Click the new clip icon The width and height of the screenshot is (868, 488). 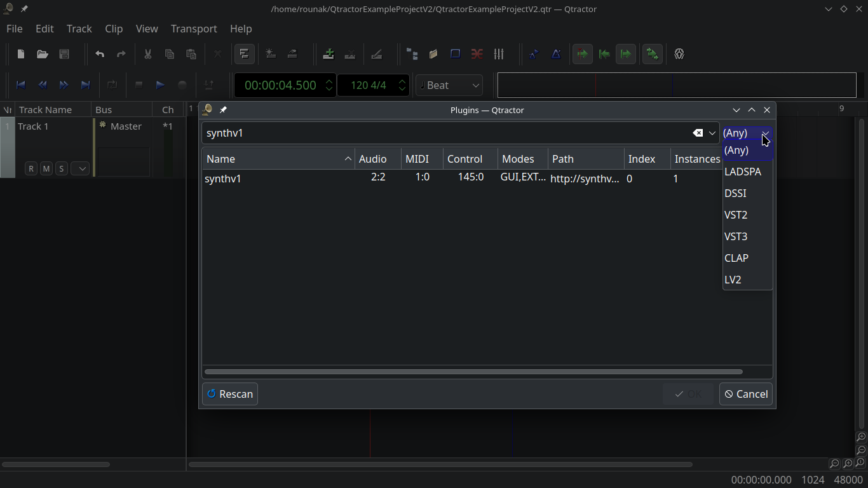271,54
